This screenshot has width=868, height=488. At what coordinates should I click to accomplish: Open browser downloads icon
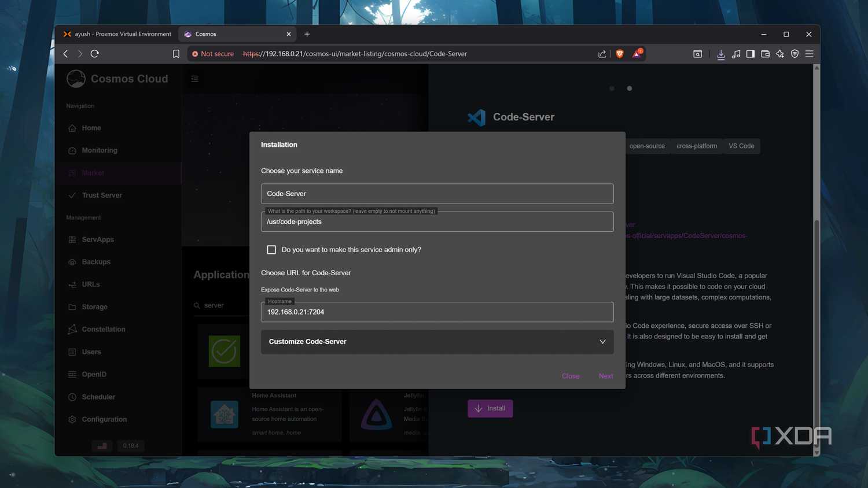[x=721, y=54]
